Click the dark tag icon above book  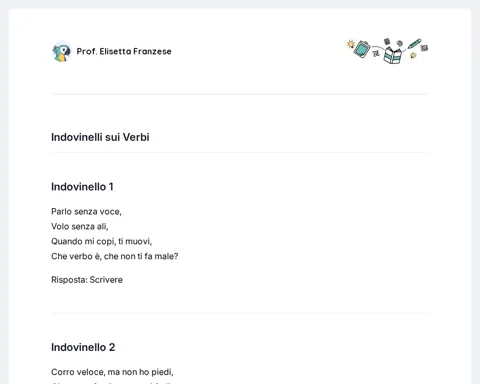(x=387, y=41)
